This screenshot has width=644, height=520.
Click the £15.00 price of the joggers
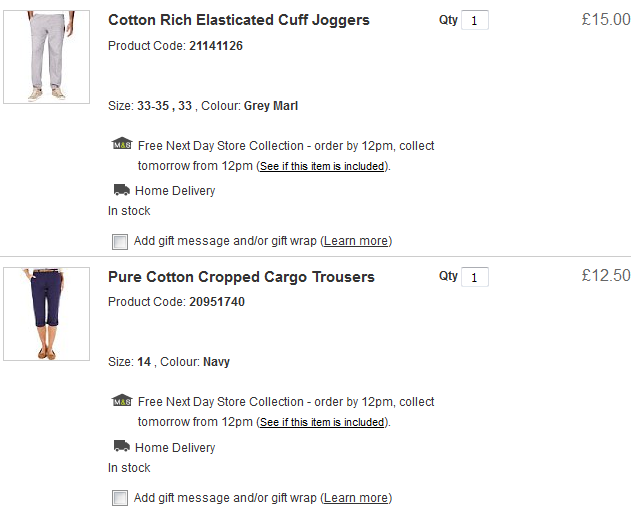[605, 19]
